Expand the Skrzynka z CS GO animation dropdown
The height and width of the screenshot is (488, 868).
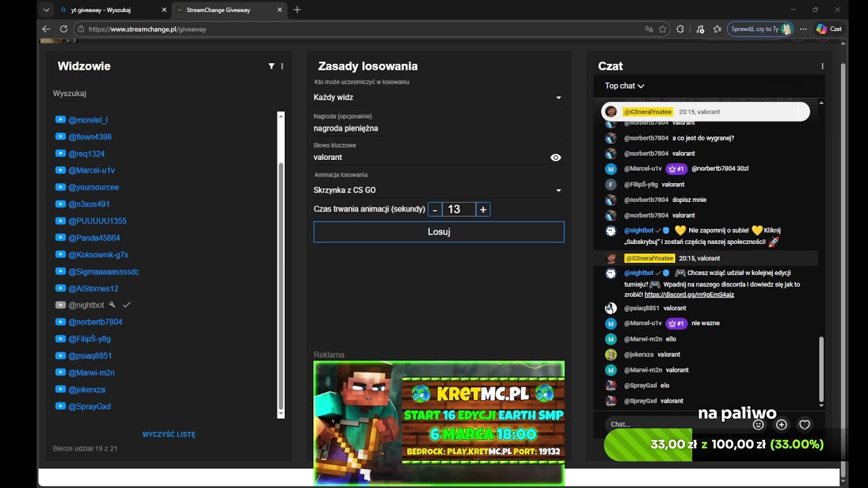click(438, 190)
